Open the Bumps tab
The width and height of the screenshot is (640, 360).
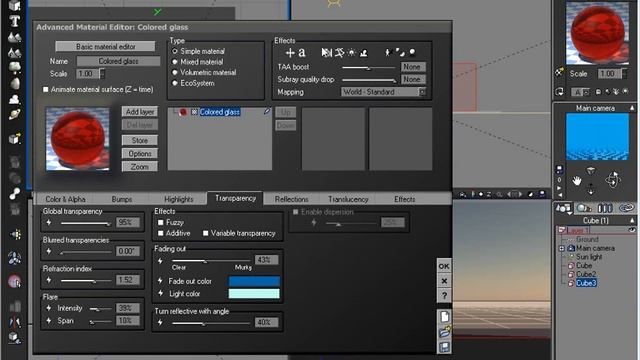click(x=122, y=200)
